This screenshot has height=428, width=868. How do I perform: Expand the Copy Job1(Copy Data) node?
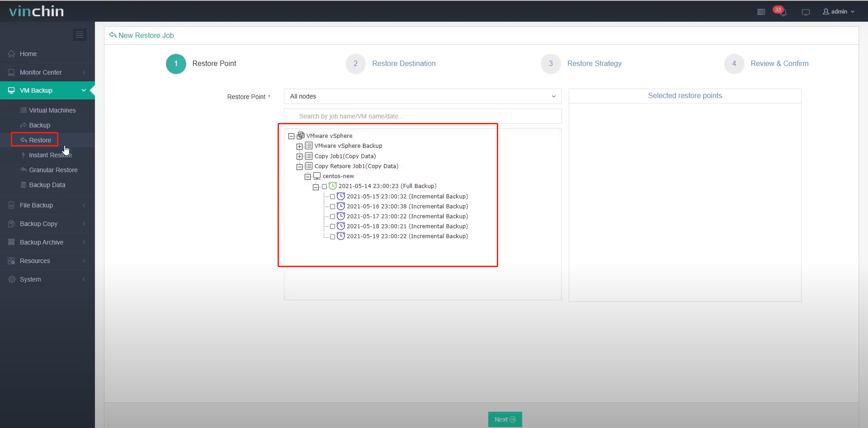(x=299, y=157)
